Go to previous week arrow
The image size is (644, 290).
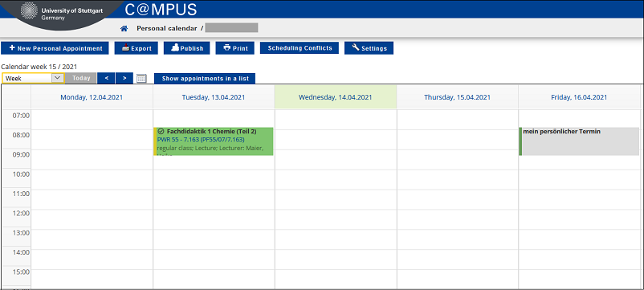click(106, 78)
